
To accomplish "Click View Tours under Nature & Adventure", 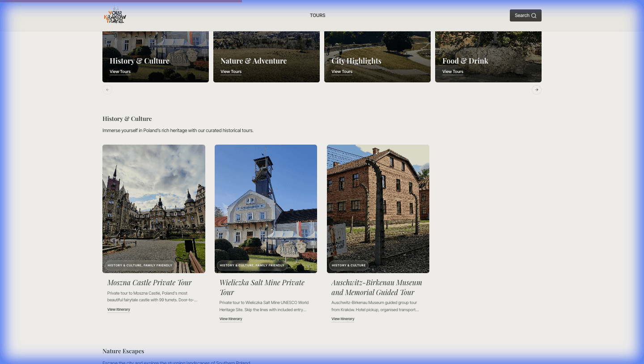I will click(231, 71).
